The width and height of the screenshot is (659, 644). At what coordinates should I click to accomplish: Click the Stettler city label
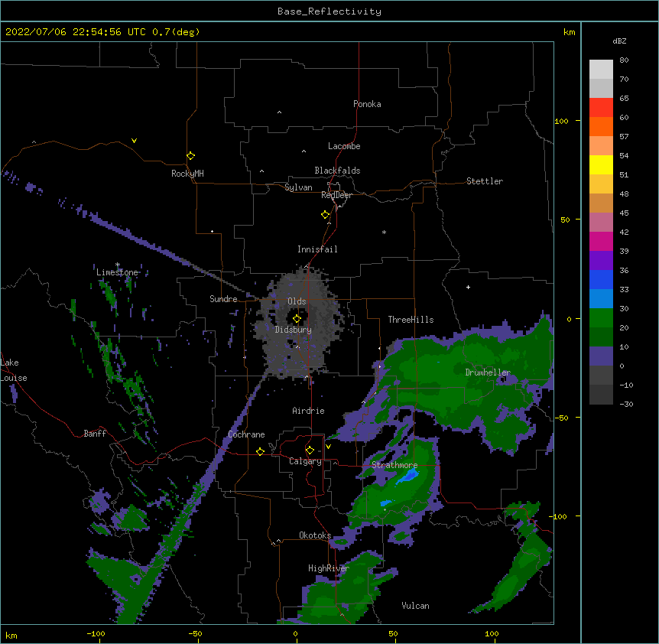pyautogui.click(x=485, y=181)
